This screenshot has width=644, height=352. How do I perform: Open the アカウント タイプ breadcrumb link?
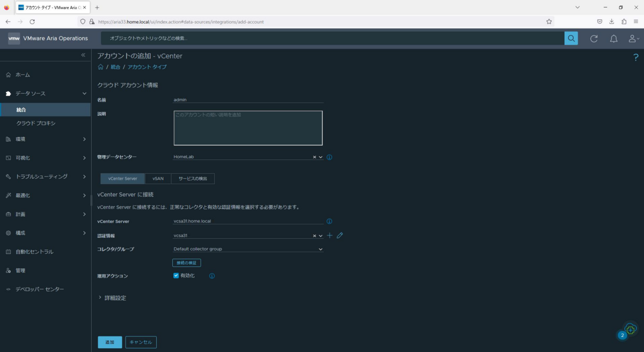pos(147,67)
